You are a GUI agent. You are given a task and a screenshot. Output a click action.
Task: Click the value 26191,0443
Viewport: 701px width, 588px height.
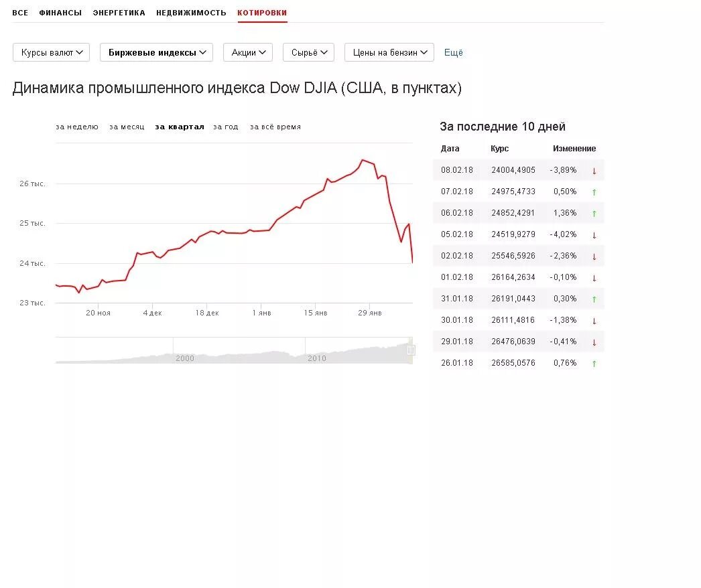513,299
